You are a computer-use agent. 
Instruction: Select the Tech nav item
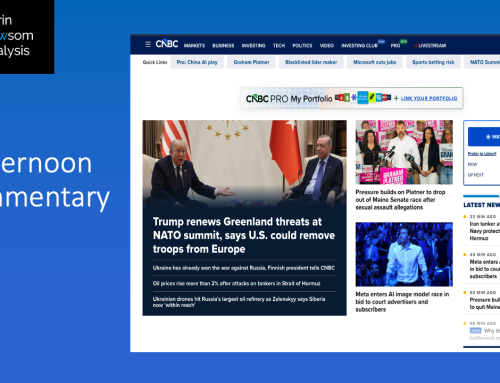[279, 46]
